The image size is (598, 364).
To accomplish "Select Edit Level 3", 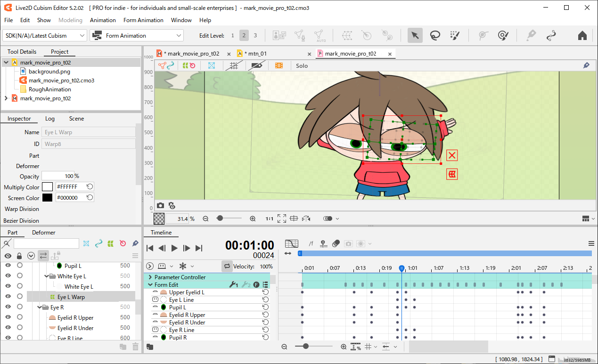I will pyautogui.click(x=255, y=35).
